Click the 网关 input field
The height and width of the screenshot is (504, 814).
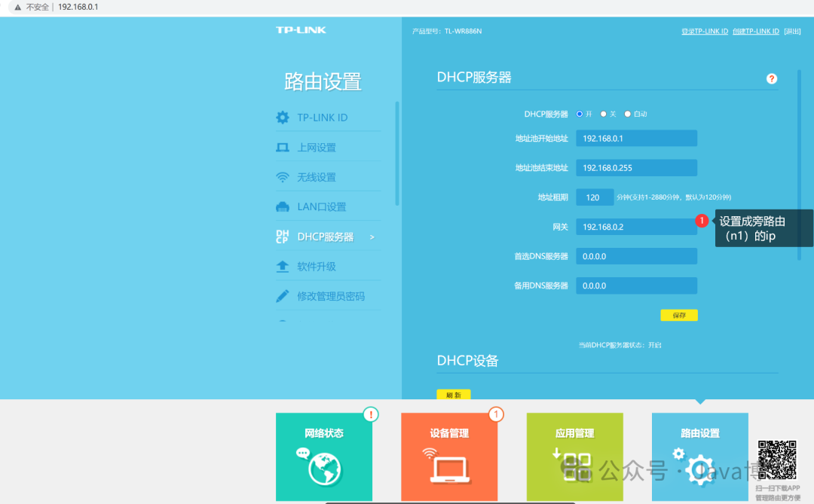click(x=636, y=227)
